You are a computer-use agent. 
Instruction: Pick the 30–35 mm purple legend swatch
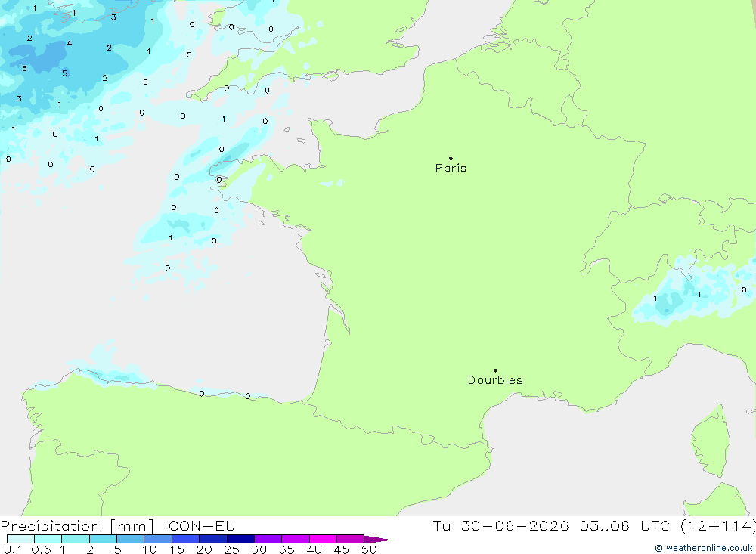tap(268, 539)
